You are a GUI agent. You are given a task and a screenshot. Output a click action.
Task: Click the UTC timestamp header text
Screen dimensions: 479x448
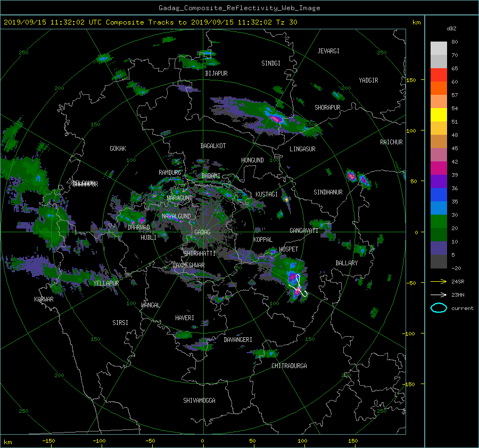[150, 22]
